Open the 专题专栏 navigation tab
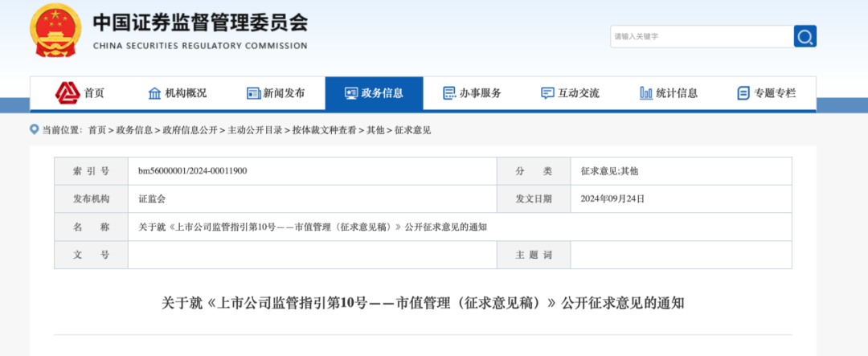868x356 pixels. click(767, 93)
